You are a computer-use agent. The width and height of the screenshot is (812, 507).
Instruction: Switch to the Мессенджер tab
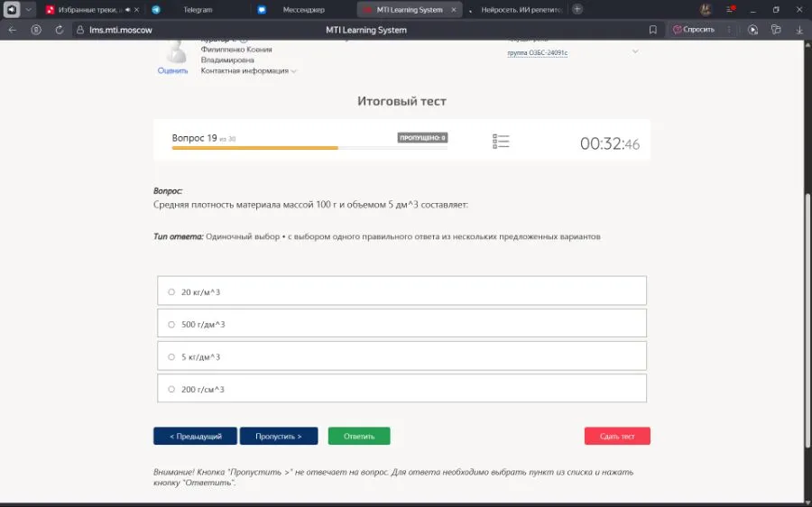302,9
